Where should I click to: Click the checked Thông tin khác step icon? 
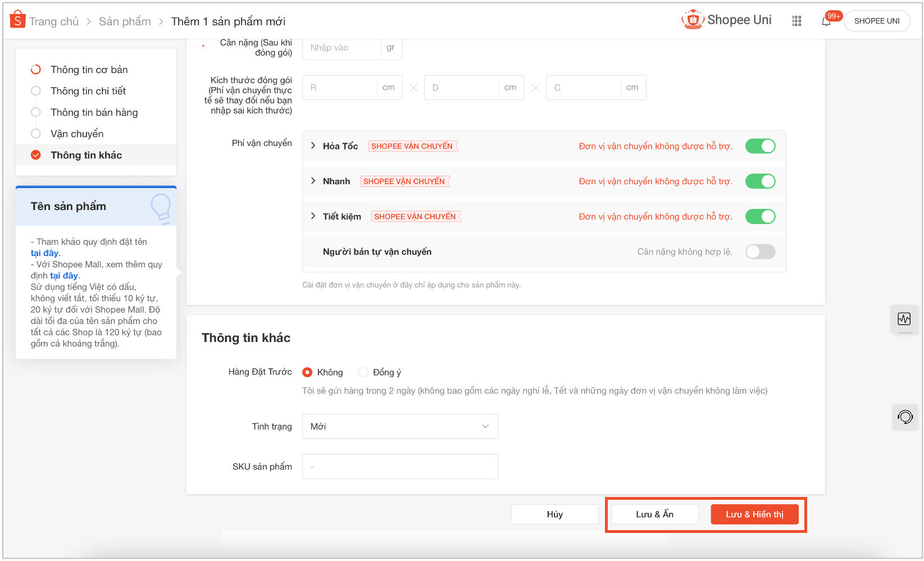(36, 155)
